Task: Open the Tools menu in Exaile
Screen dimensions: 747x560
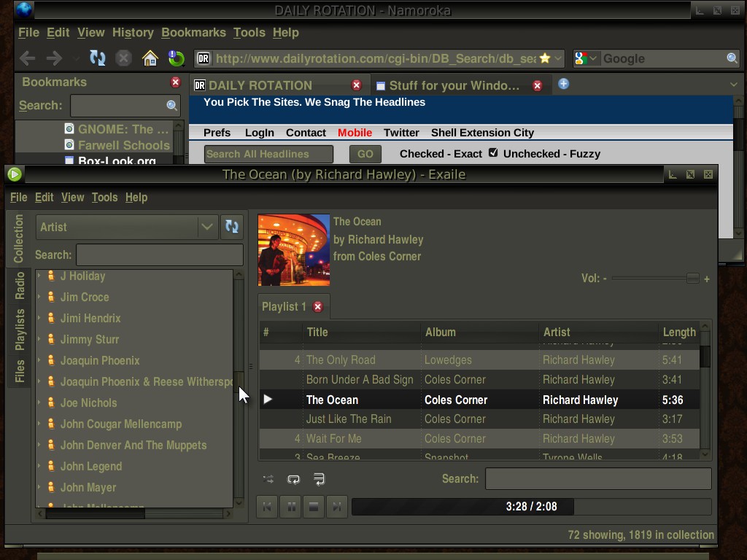Action: pyautogui.click(x=104, y=197)
